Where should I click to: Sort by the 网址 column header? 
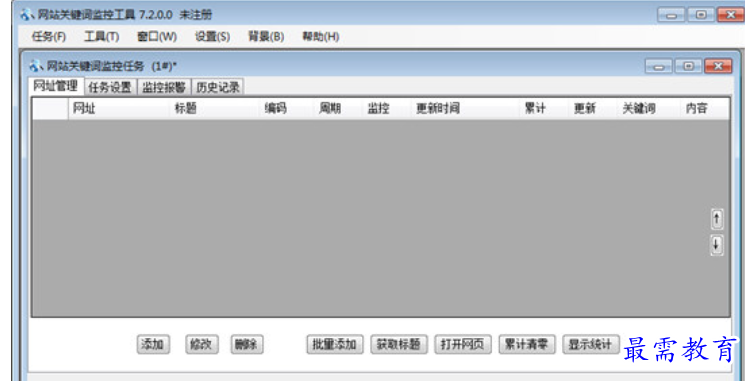click(x=119, y=109)
